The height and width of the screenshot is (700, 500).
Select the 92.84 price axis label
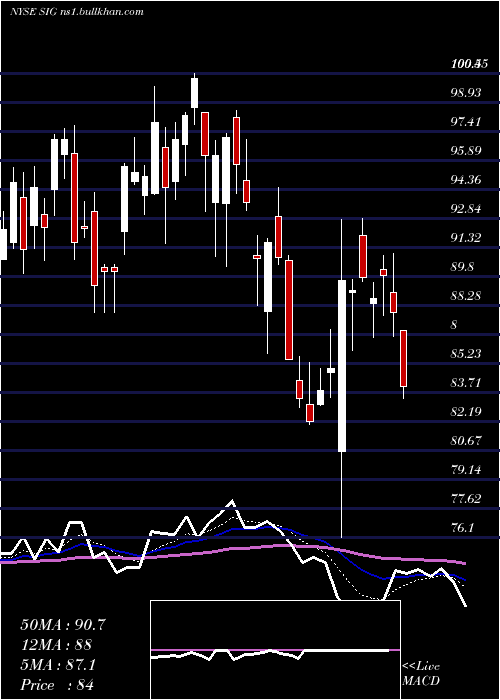pos(467,209)
